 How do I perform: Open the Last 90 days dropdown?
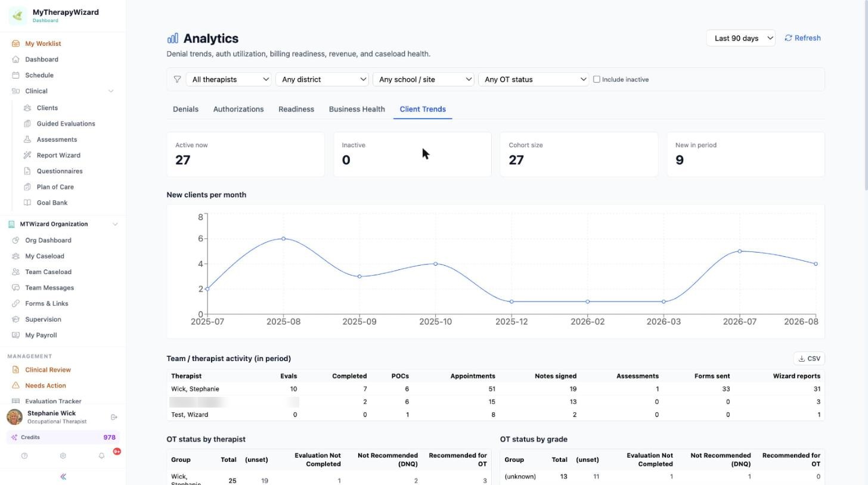[x=740, y=38]
